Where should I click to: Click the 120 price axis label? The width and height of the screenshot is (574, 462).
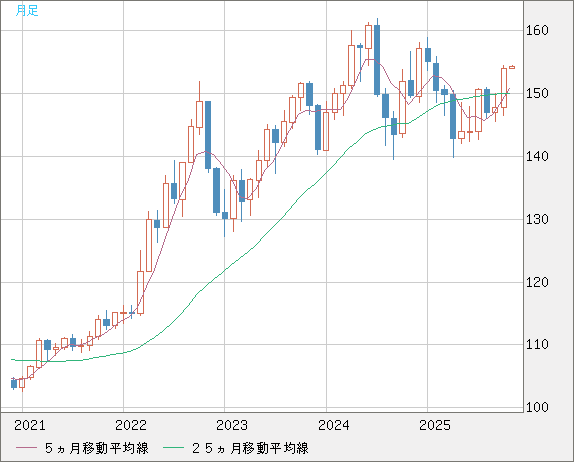tap(537, 282)
